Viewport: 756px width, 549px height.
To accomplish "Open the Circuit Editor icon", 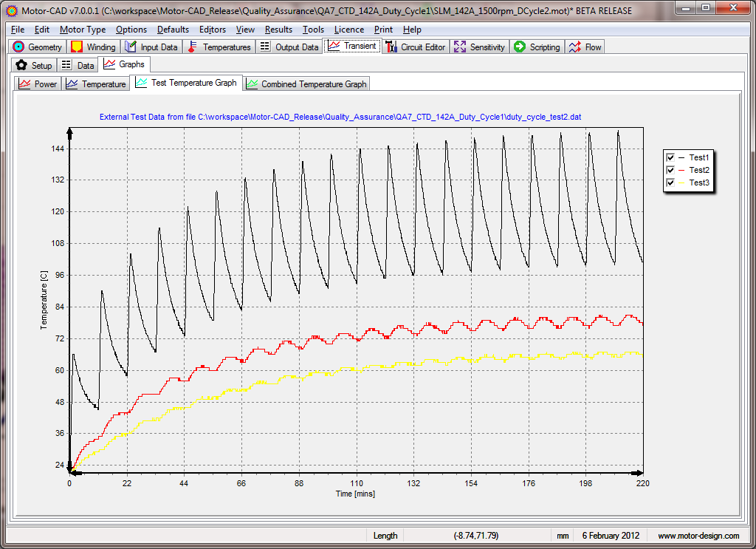I will [x=391, y=47].
